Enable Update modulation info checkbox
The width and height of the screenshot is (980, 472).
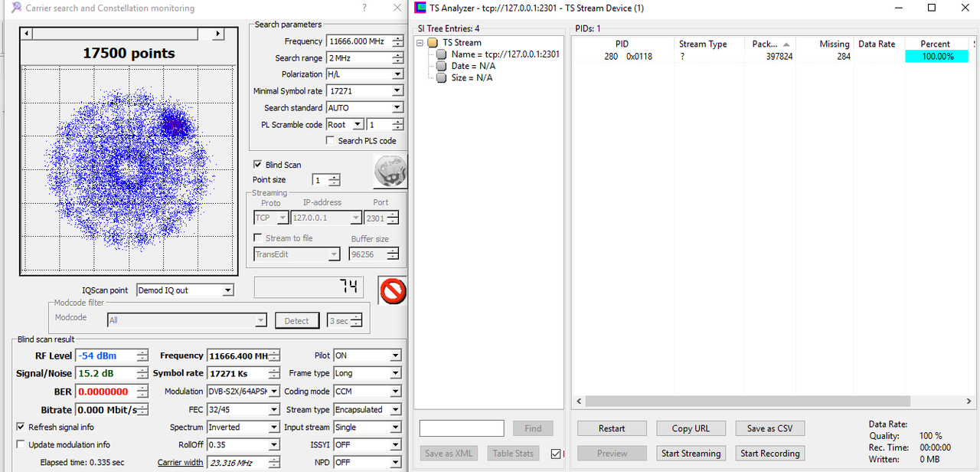21,444
